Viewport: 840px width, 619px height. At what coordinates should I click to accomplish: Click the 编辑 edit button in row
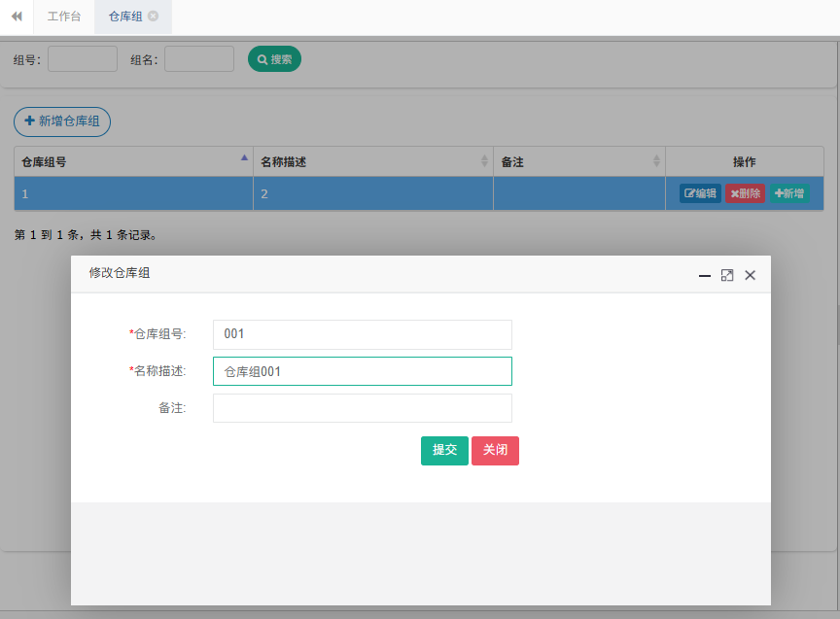pos(700,193)
